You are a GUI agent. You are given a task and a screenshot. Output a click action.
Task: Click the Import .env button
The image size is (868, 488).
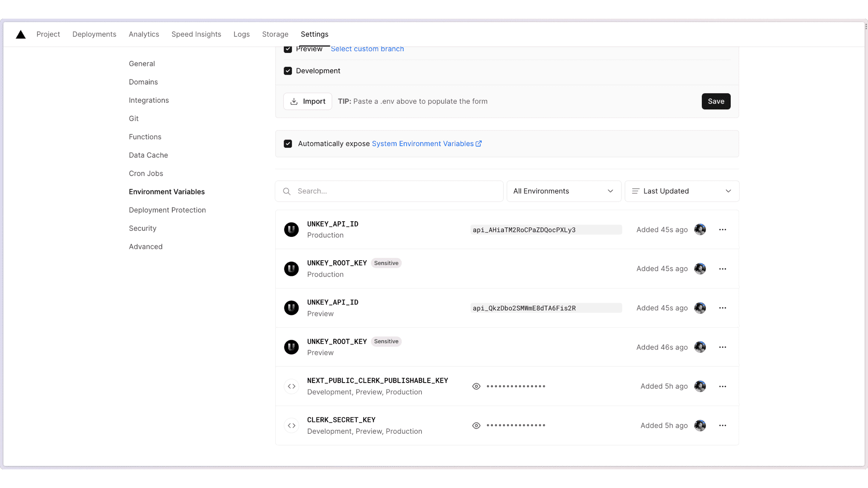point(307,102)
